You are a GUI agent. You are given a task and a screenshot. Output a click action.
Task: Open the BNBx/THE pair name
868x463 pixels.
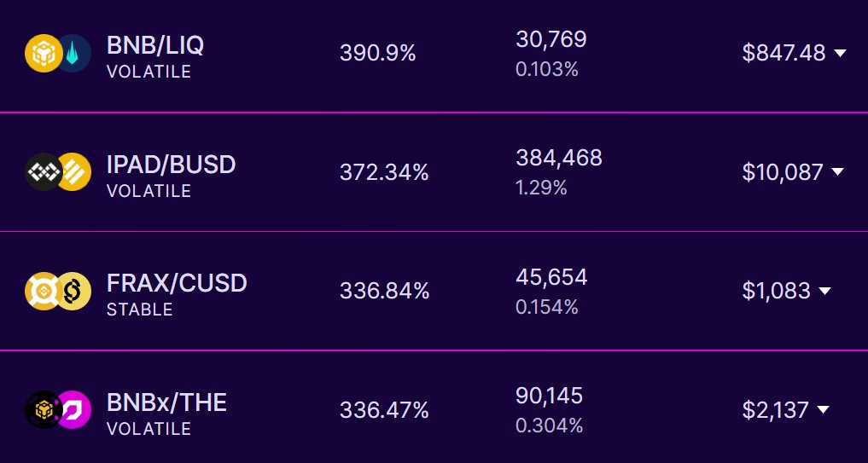point(166,402)
